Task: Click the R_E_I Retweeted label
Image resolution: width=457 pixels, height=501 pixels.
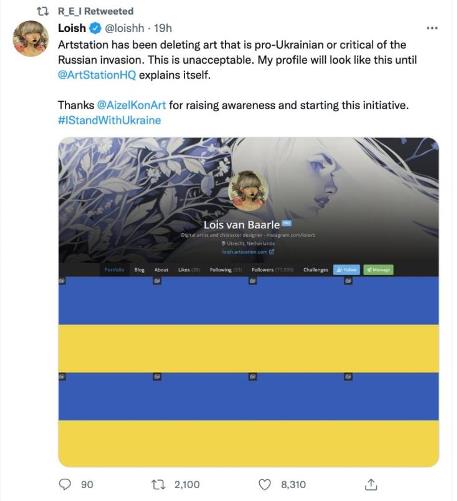Action: coord(96,11)
